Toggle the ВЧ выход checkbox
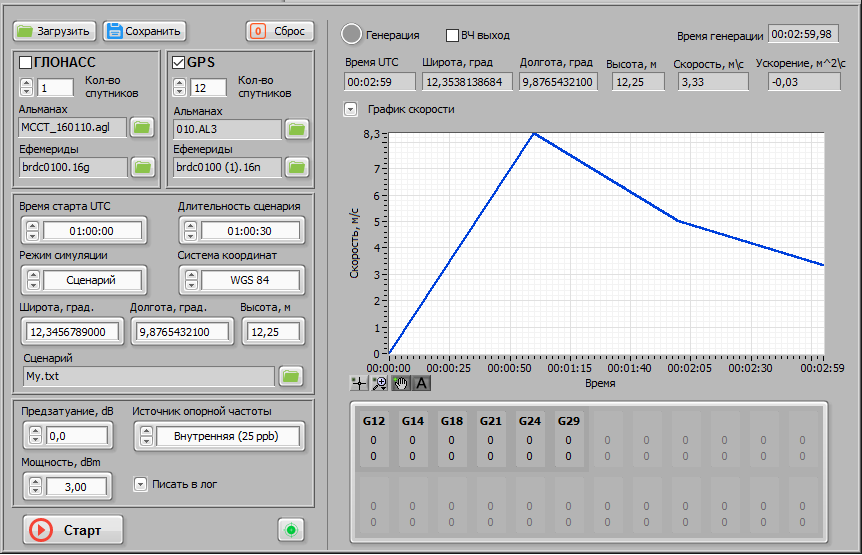Image resolution: width=862 pixels, height=555 pixels. (452, 35)
